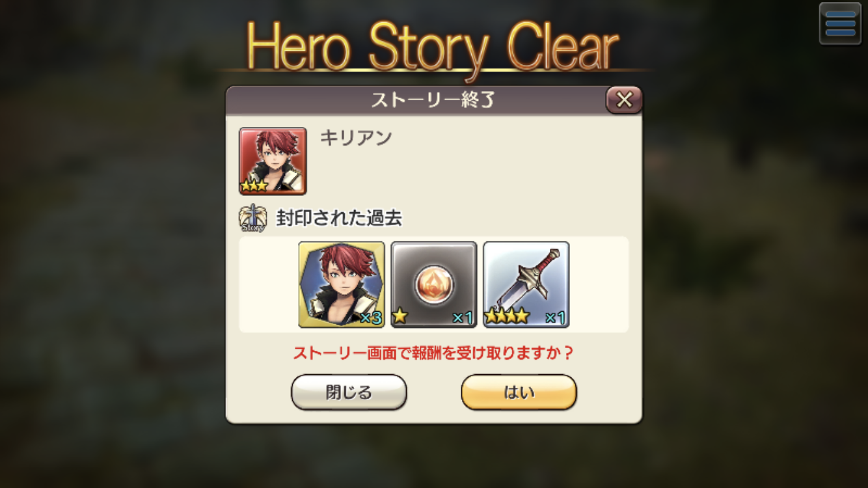868x488 pixels.
Task: Tap the x1 quantity on orb reward
Action: pyautogui.click(x=463, y=318)
